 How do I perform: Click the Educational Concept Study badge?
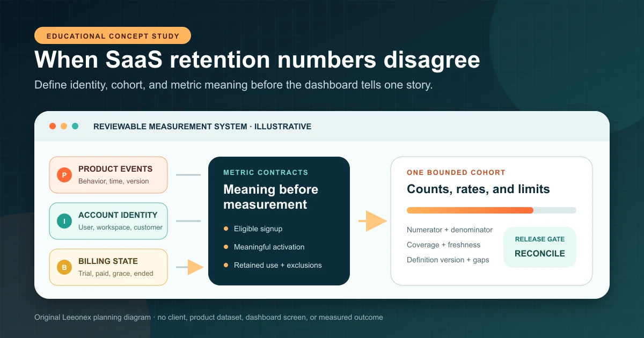(113, 35)
